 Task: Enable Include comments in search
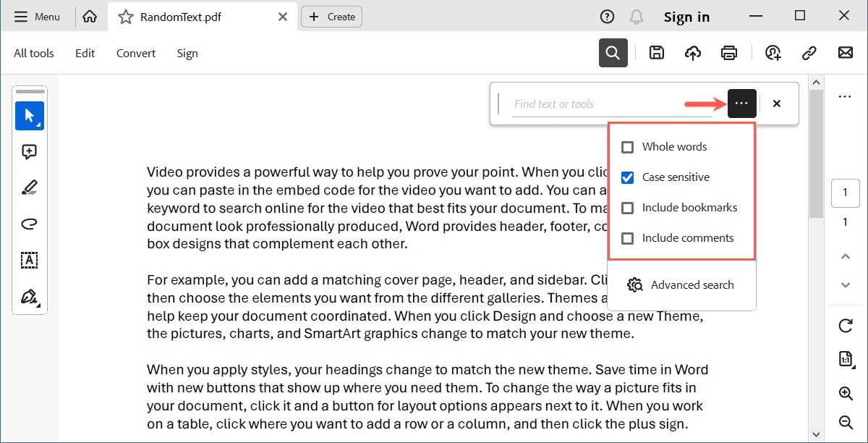pos(627,237)
